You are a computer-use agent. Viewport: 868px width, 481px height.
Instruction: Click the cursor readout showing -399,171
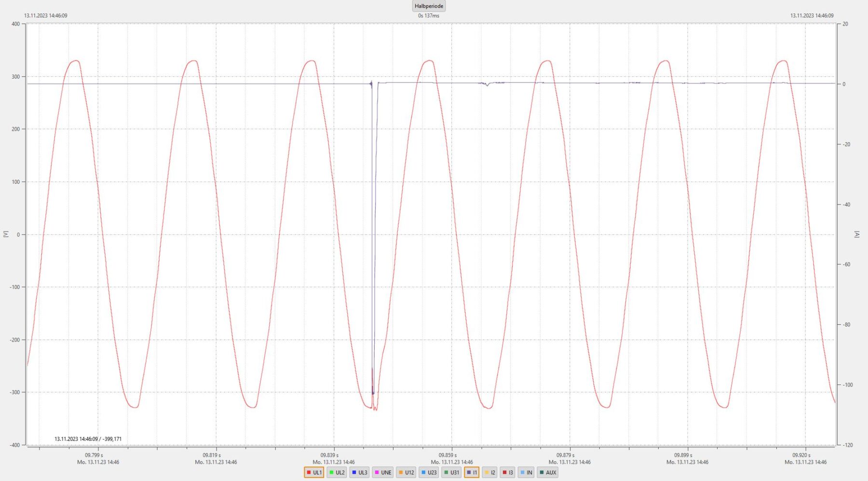(x=88, y=439)
